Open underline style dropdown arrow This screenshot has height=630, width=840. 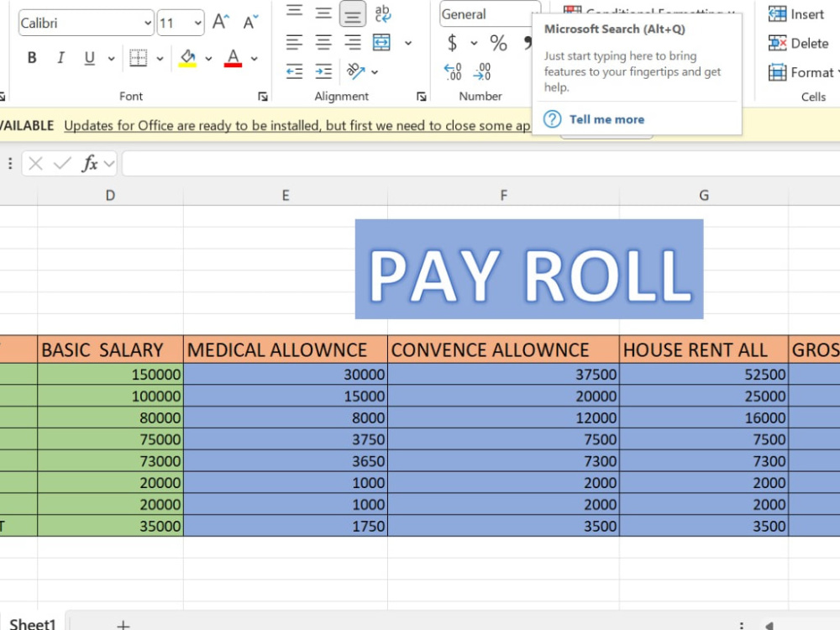pyautogui.click(x=111, y=59)
